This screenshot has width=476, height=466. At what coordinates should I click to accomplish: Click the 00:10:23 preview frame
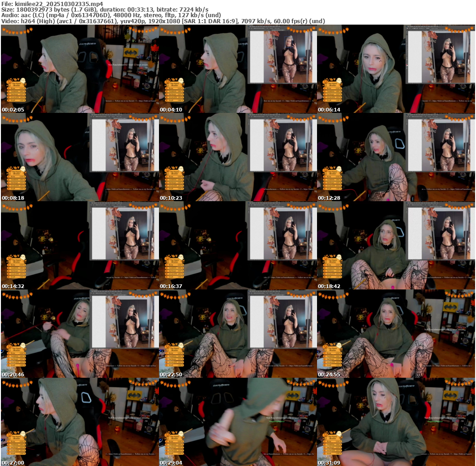point(238,157)
